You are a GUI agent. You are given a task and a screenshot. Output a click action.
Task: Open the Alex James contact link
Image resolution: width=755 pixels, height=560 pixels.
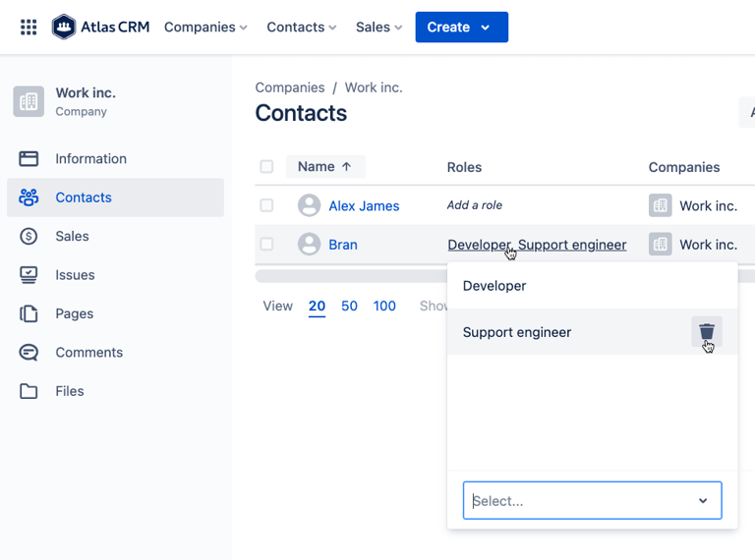(x=364, y=206)
